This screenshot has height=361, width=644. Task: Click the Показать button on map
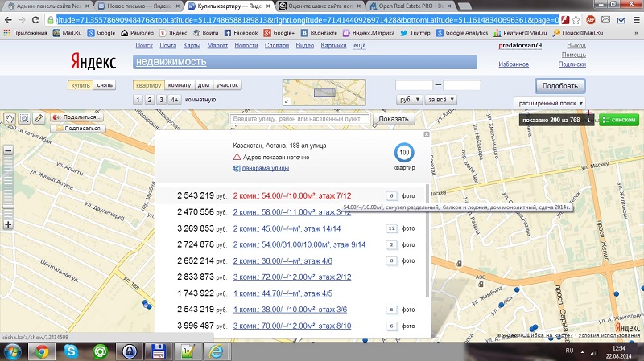394,119
